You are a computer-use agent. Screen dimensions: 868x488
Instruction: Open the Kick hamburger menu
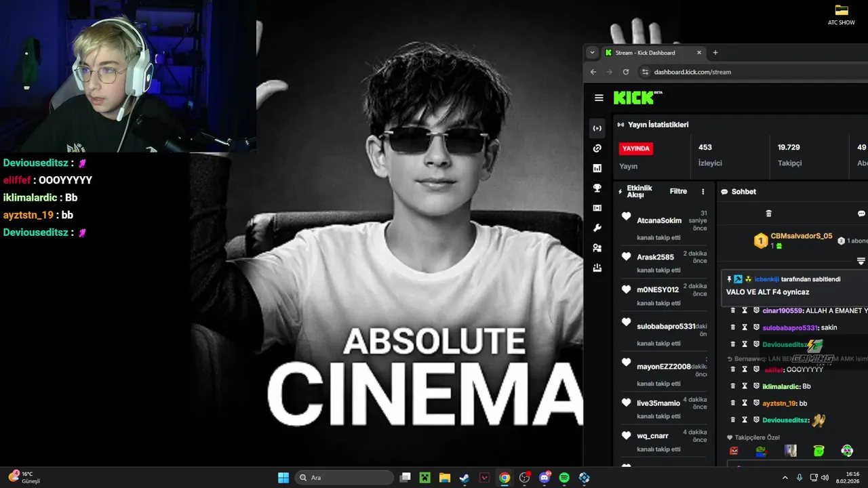pyautogui.click(x=599, y=98)
